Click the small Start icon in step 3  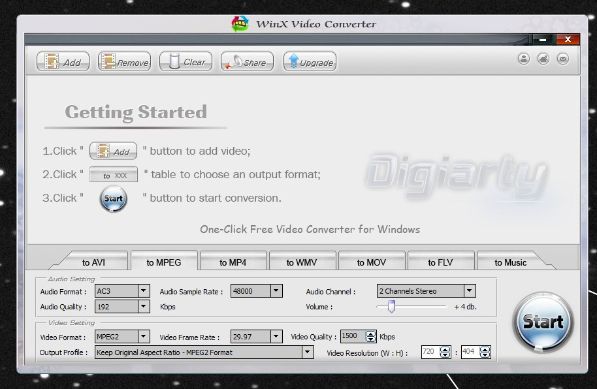click(113, 199)
